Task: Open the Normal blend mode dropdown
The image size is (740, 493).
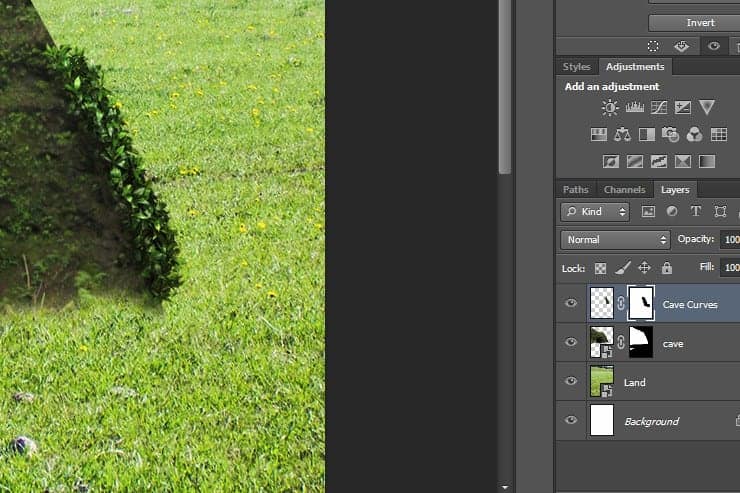Action: (x=615, y=240)
